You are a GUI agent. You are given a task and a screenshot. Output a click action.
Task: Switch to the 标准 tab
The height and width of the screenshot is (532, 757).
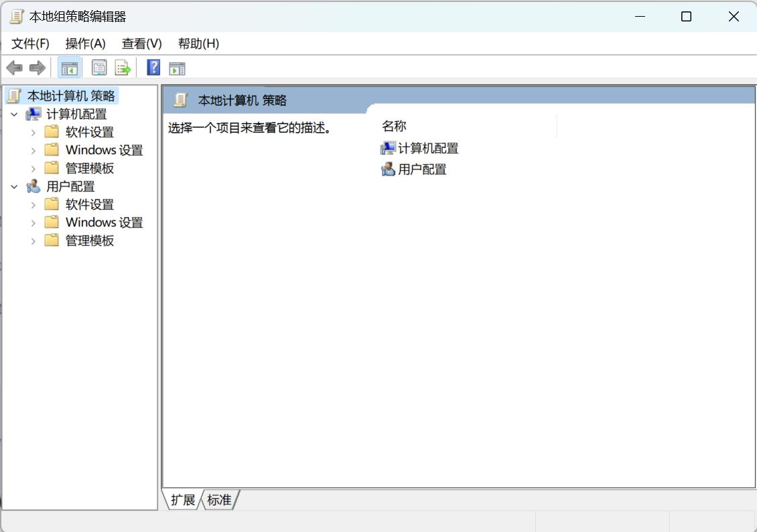[219, 500]
